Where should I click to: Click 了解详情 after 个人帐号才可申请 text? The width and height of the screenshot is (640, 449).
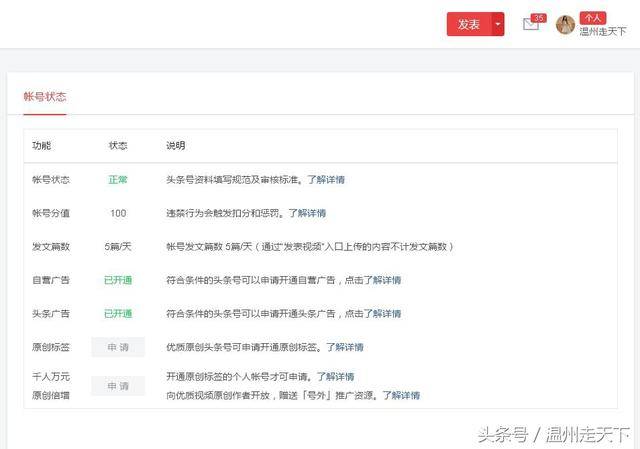tap(335, 377)
